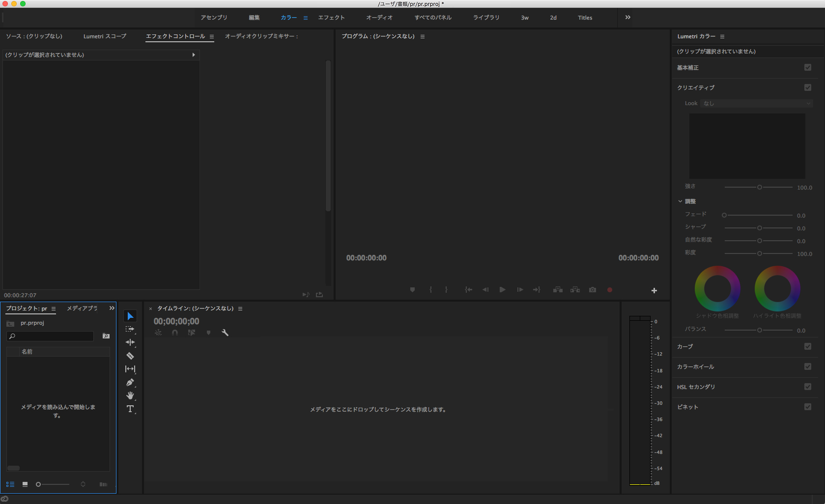Open the Lumetri スコープ tab
This screenshot has width=825, height=504.
(105, 36)
